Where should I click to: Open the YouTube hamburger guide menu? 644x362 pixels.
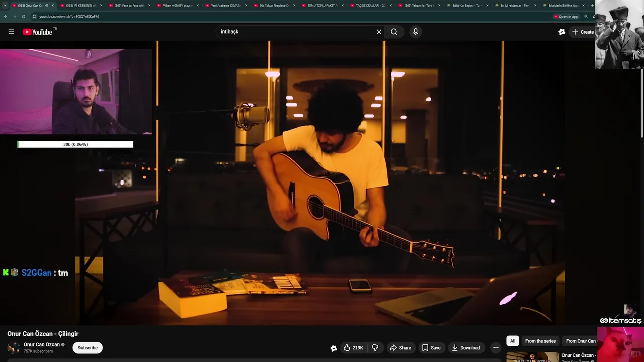point(11,32)
